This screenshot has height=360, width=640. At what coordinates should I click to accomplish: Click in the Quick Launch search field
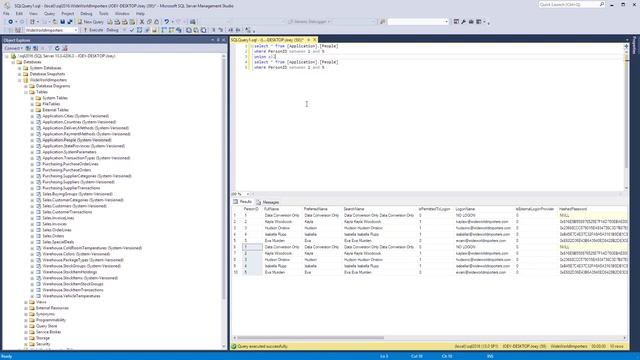click(x=568, y=4)
